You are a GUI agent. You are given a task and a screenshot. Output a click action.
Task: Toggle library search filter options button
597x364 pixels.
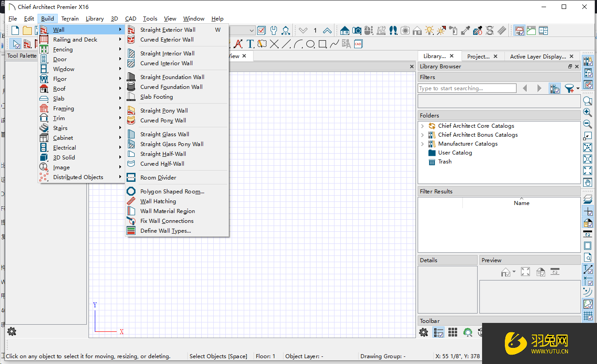click(555, 88)
